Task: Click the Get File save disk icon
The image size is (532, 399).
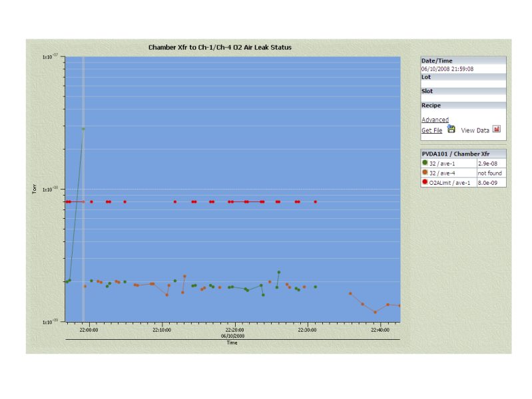Action: [451, 130]
